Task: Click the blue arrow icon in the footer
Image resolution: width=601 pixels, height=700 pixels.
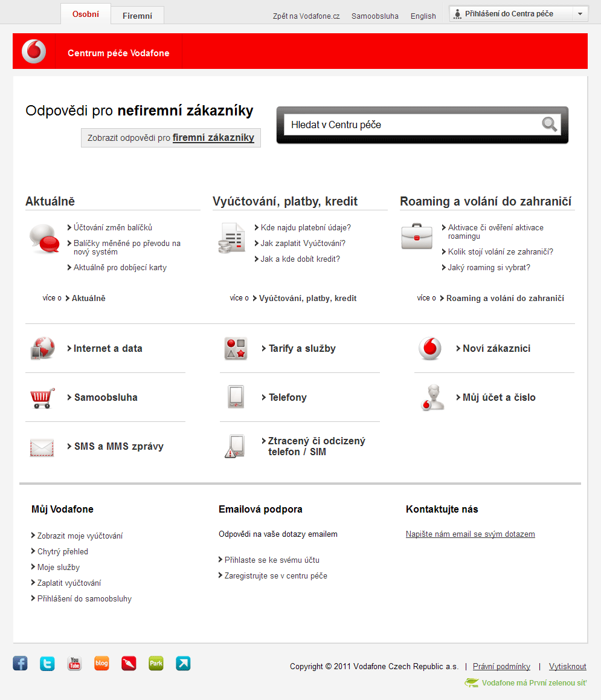Action: tap(184, 663)
